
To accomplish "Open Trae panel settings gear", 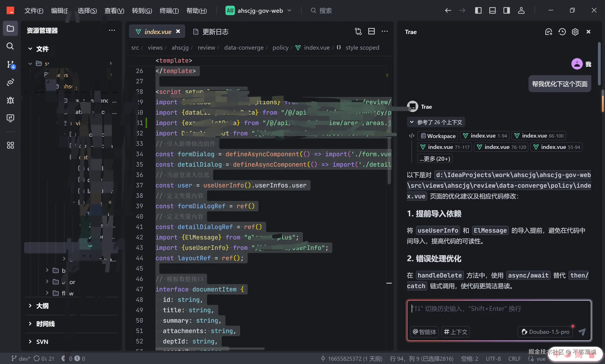I will click(x=575, y=32).
